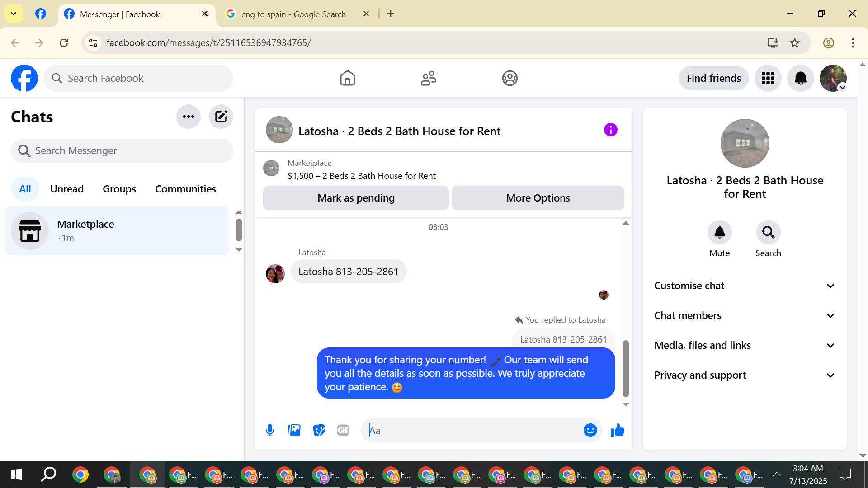
Task: Click the Search Messenger input field
Action: (x=122, y=150)
